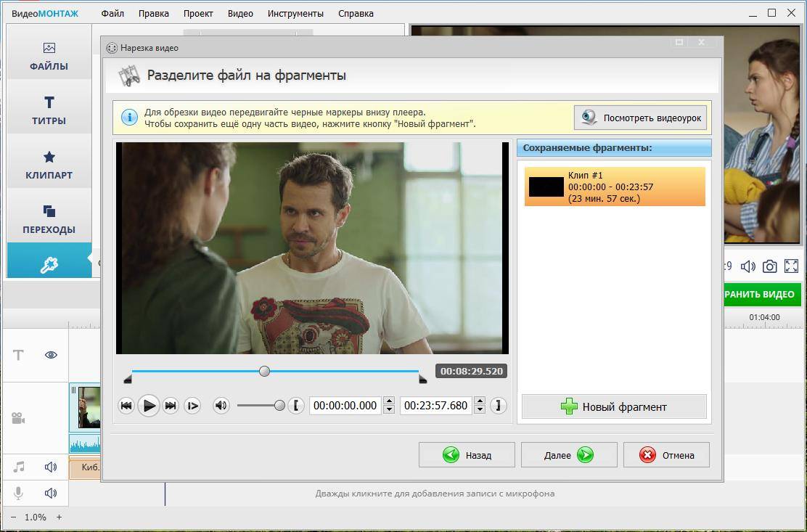This screenshot has width=807, height=532.
Task: Click the video camera track icon
Action: point(18,418)
